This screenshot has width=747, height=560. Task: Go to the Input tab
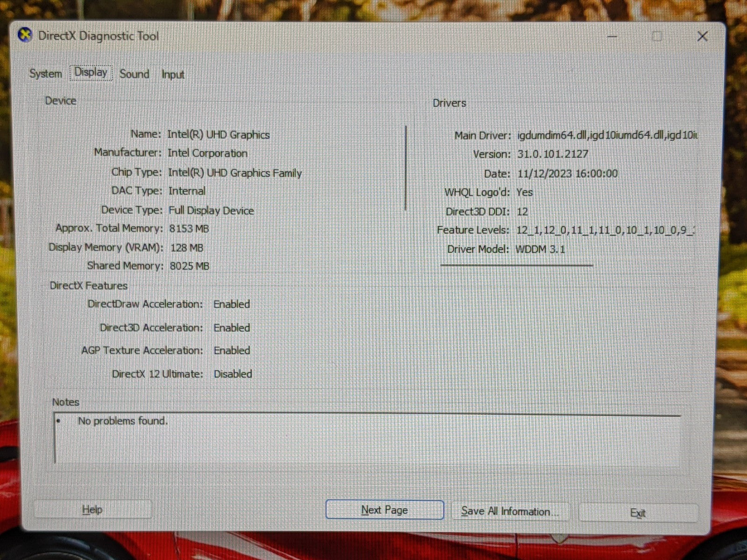[173, 75]
